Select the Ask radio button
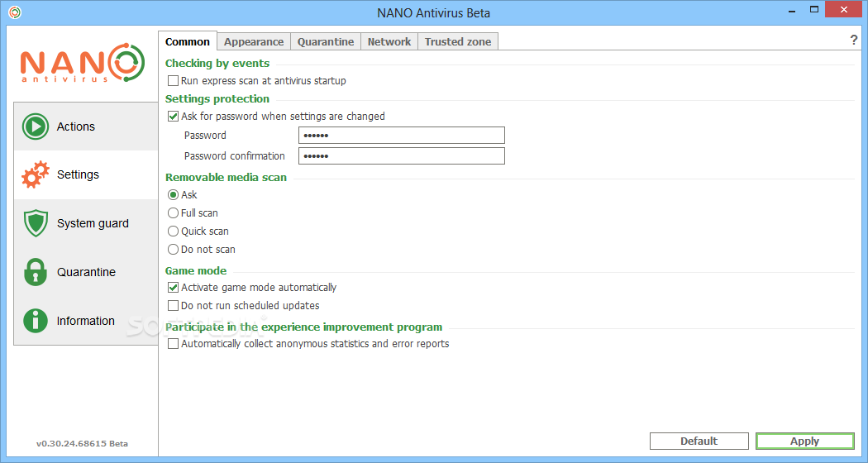This screenshot has width=868, height=463. pyautogui.click(x=174, y=195)
